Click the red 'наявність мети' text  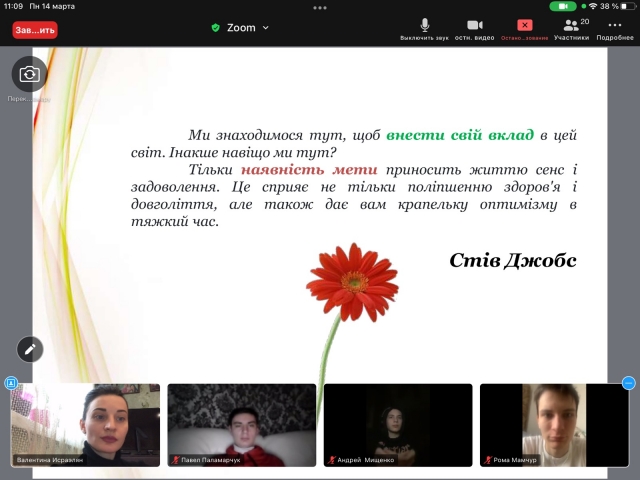[x=309, y=169]
